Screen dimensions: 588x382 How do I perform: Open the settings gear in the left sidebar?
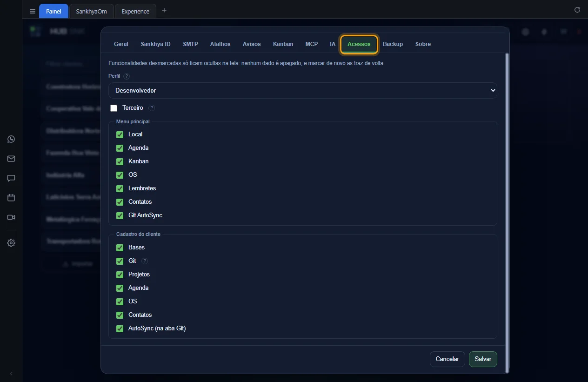click(x=11, y=243)
